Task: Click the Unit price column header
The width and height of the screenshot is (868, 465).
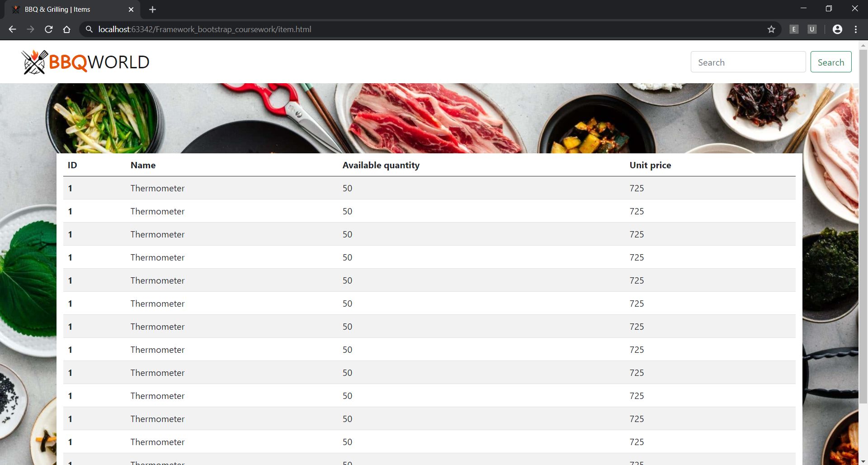Action: point(651,165)
